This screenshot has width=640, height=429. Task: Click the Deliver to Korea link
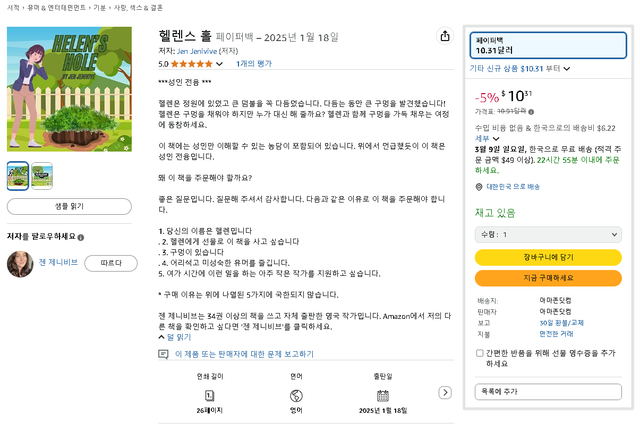(x=513, y=187)
